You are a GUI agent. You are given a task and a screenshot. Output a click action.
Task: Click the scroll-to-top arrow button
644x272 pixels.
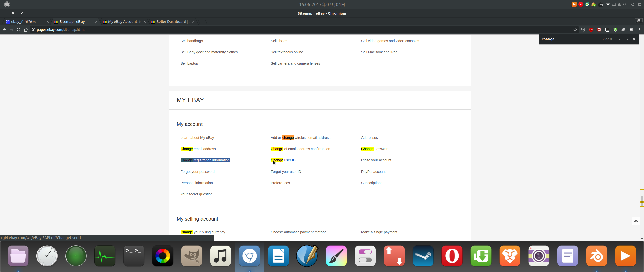coord(636,221)
